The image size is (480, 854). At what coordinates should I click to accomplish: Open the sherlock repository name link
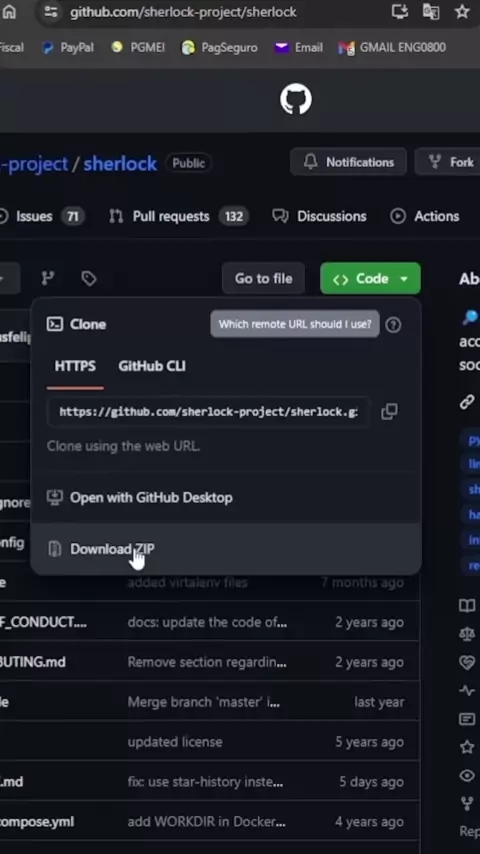[x=120, y=163]
